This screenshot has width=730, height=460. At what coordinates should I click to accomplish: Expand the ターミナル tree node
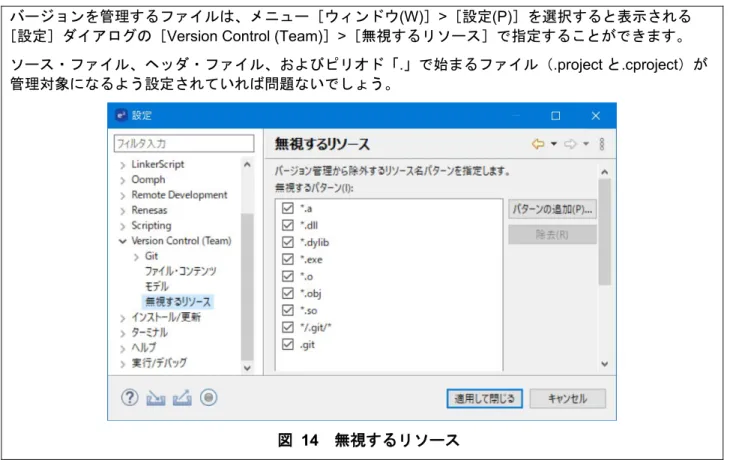click(122, 333)
